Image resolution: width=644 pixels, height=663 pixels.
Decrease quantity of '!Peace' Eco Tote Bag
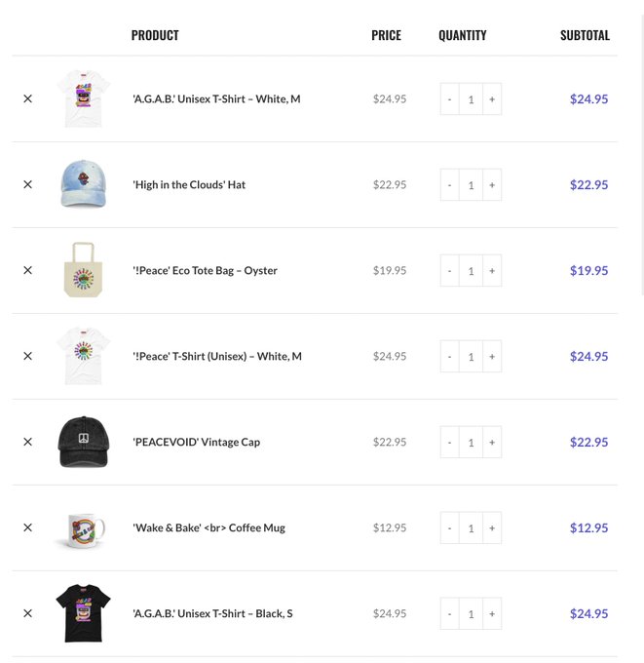point(449,271)
